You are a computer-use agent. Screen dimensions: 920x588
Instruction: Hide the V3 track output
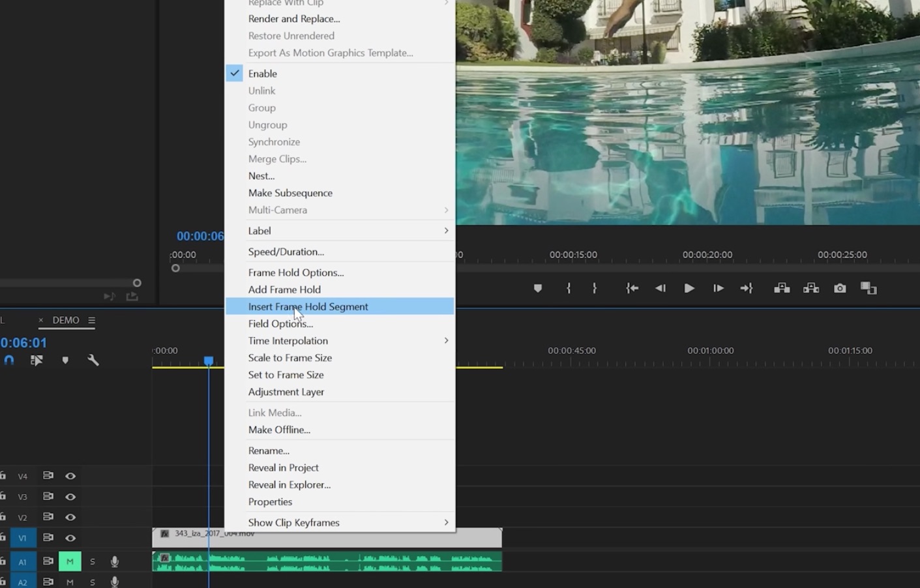pyautogui.click(x=70, y=497)
